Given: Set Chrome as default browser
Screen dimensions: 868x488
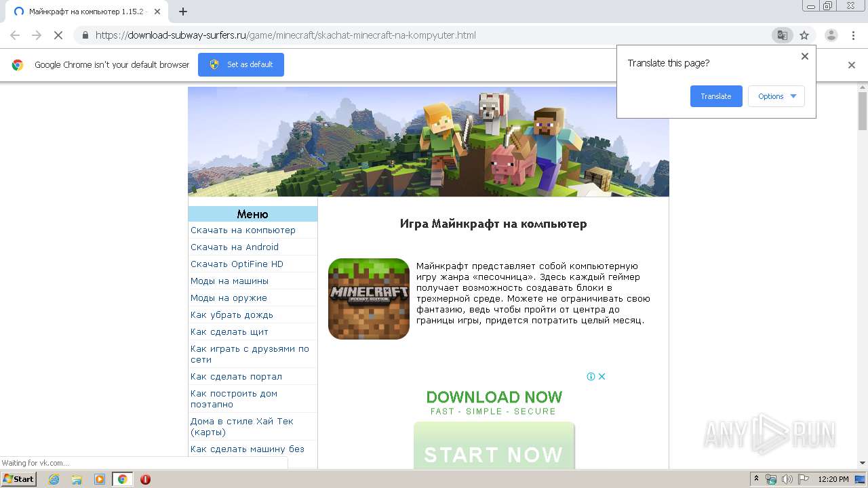Looking at the screenshot, I should coord(241,64).
